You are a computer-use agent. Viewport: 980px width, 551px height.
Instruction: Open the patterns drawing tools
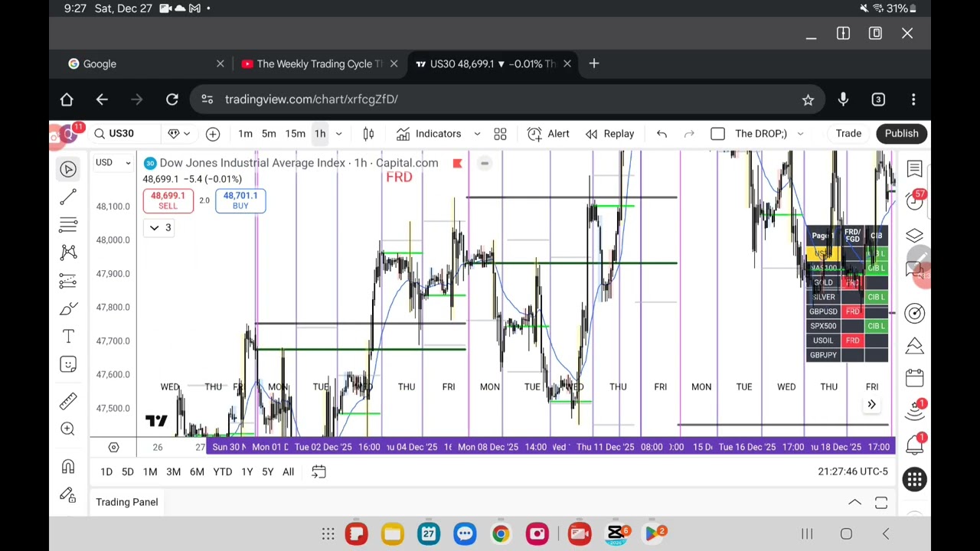click(68, 252)
